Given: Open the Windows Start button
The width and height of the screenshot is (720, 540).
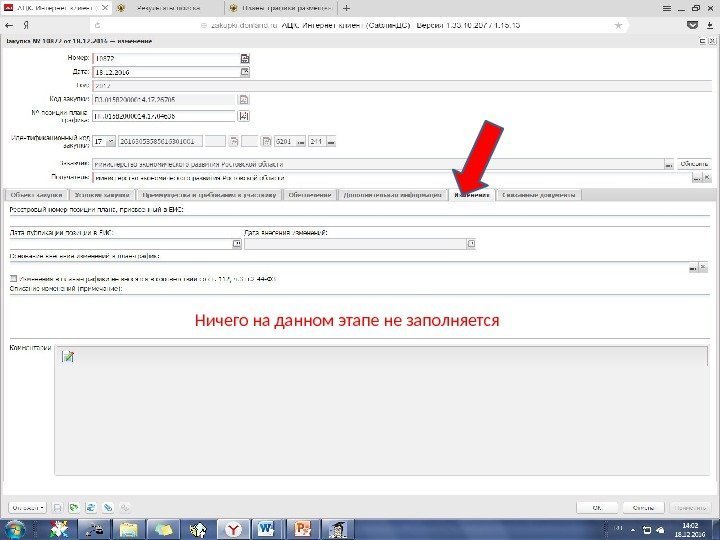Looking at the screenshot, I should (16, 530).
